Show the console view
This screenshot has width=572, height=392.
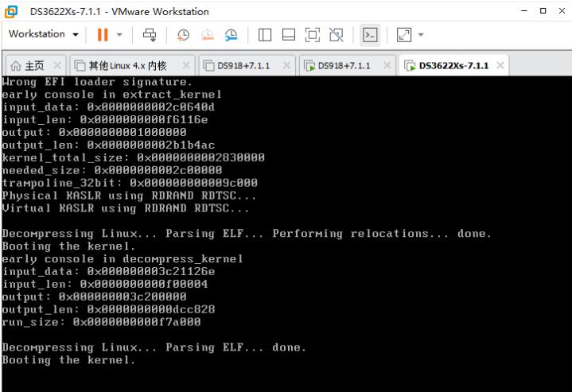pos(370,35)
